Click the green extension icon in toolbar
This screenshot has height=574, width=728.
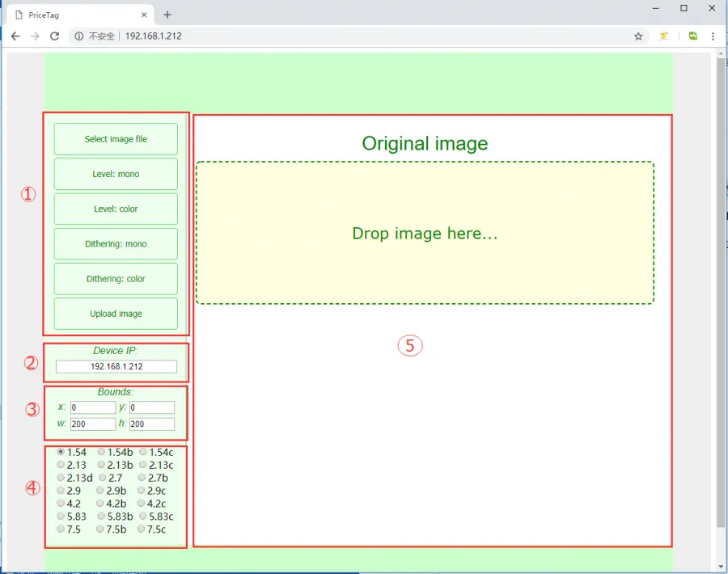point(693,36)
